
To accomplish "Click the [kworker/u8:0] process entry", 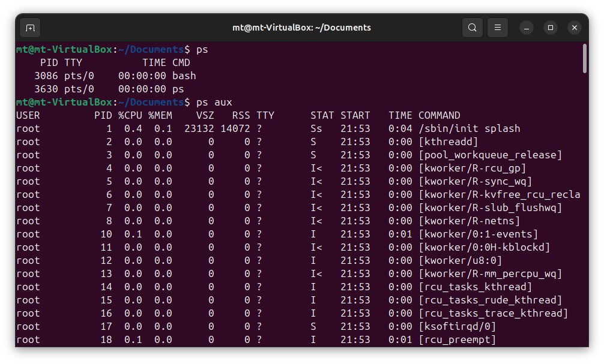I will [x=460, y=260].
